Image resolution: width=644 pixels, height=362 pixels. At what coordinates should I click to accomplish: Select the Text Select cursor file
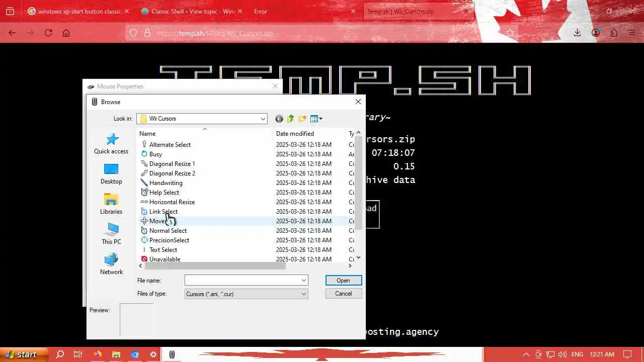(x=163, y=250)
